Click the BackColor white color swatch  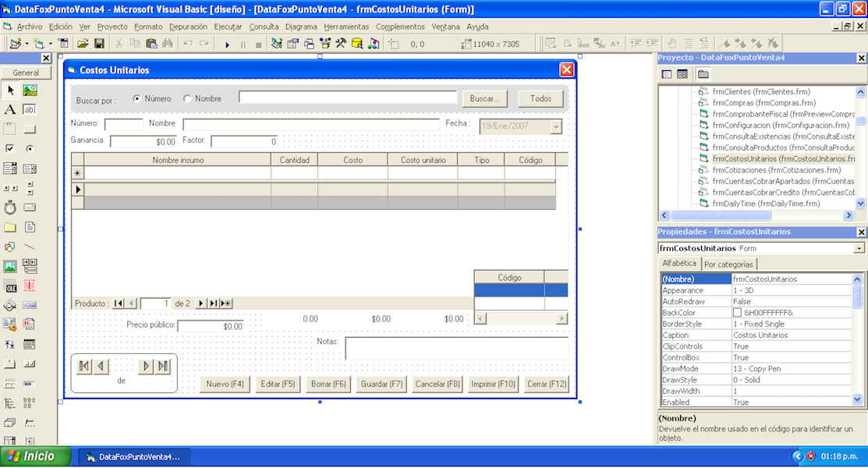[x=737, y=313]
